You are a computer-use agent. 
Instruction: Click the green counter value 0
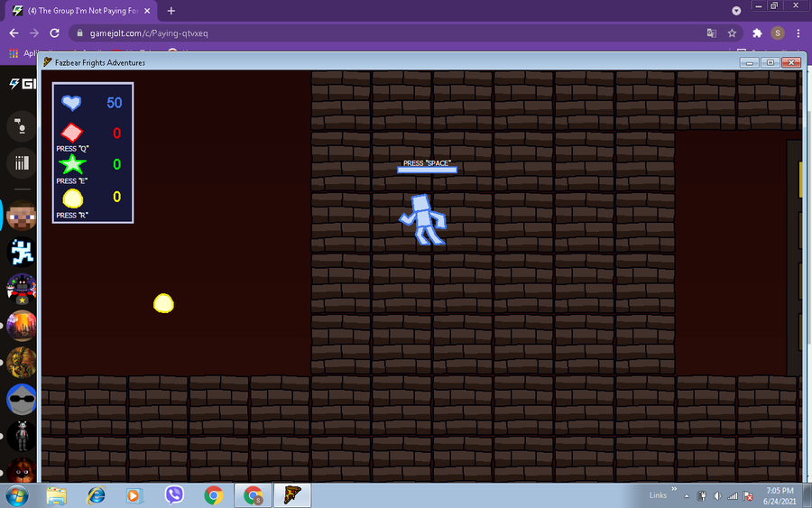coord(117,164)
